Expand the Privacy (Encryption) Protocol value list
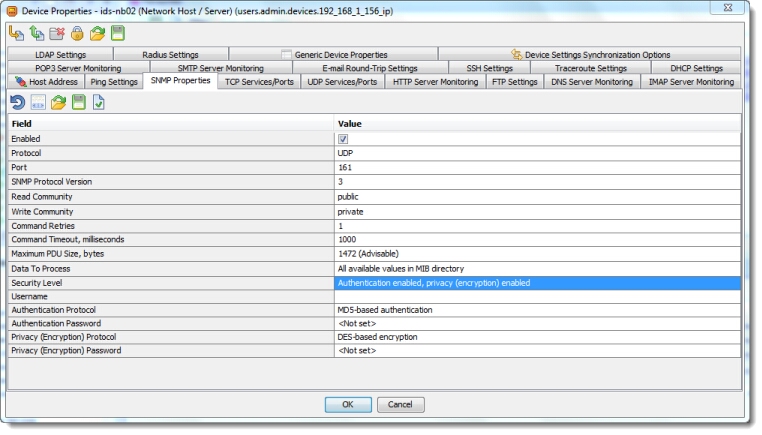Viewport: 762px width, 435px height. 538,337
